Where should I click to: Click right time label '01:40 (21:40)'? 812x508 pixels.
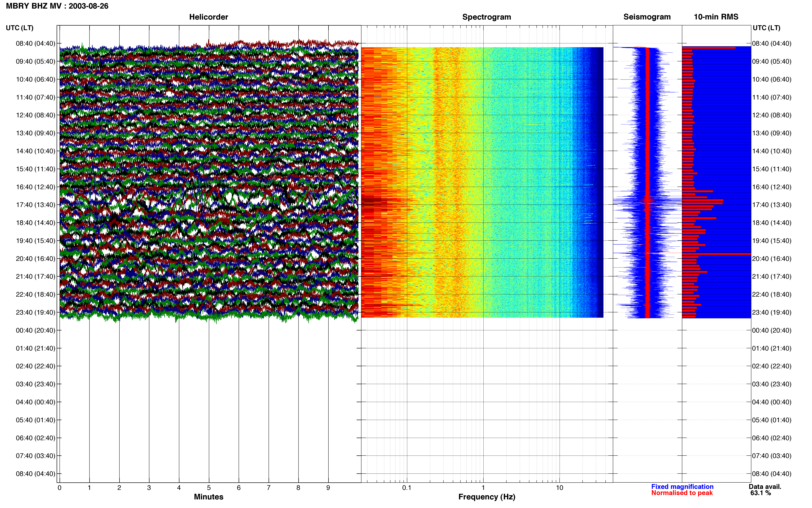(771, 348)
